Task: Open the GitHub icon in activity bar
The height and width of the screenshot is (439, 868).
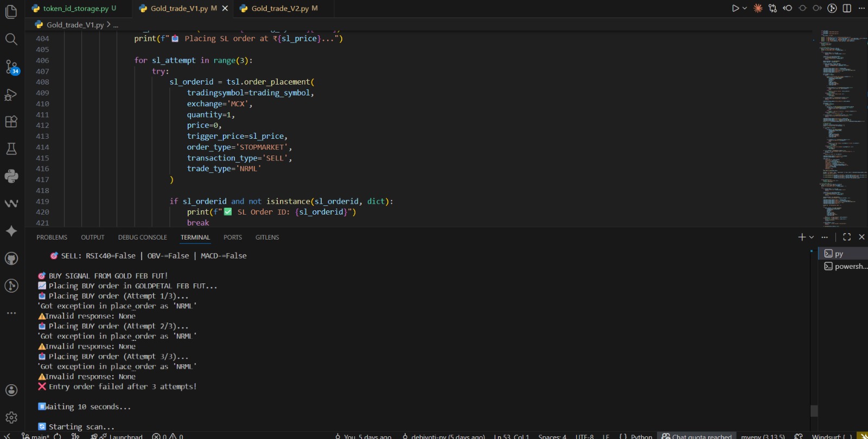Action: coord(11,259)
